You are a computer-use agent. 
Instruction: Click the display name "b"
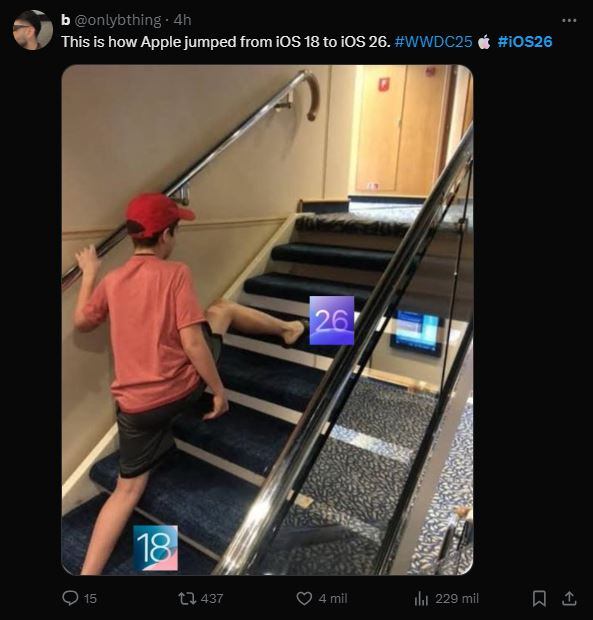(x=66, y=20)
